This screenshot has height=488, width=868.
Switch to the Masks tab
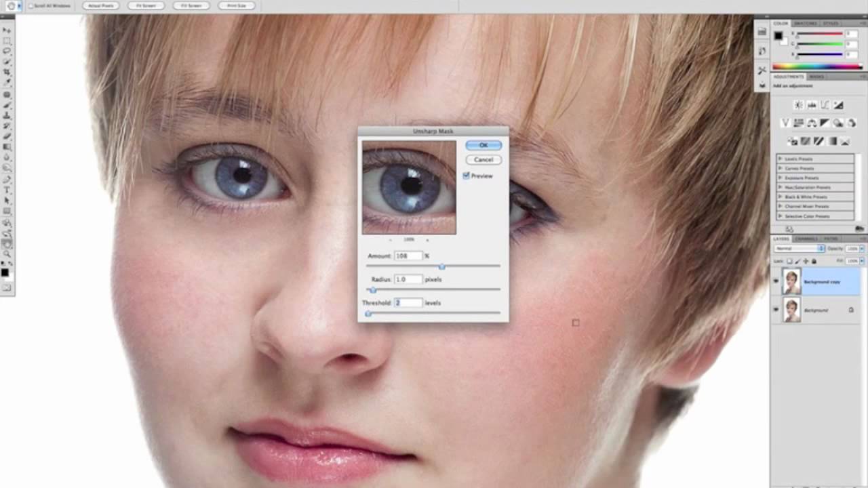coord(816,77)
